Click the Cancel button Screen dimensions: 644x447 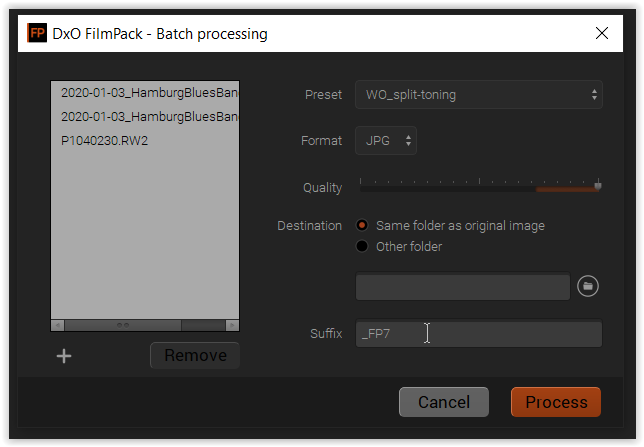point(444,402)
